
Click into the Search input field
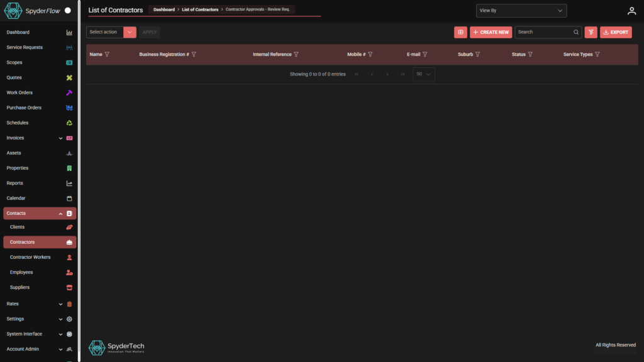543,32
